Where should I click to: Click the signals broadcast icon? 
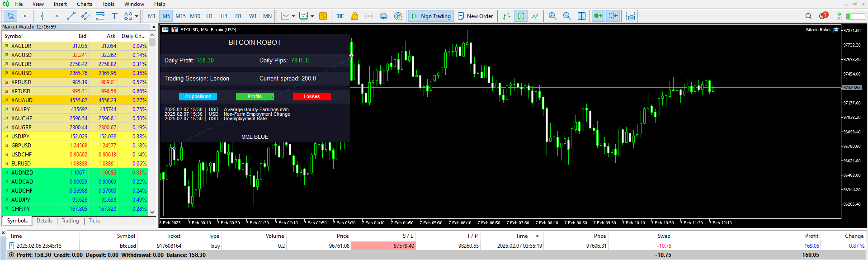click(x=369, y=16)
